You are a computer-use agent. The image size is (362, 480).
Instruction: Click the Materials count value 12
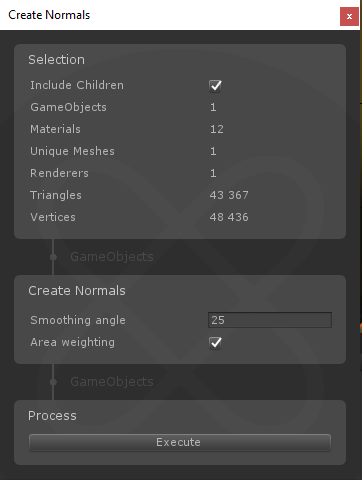click(217, 129)
